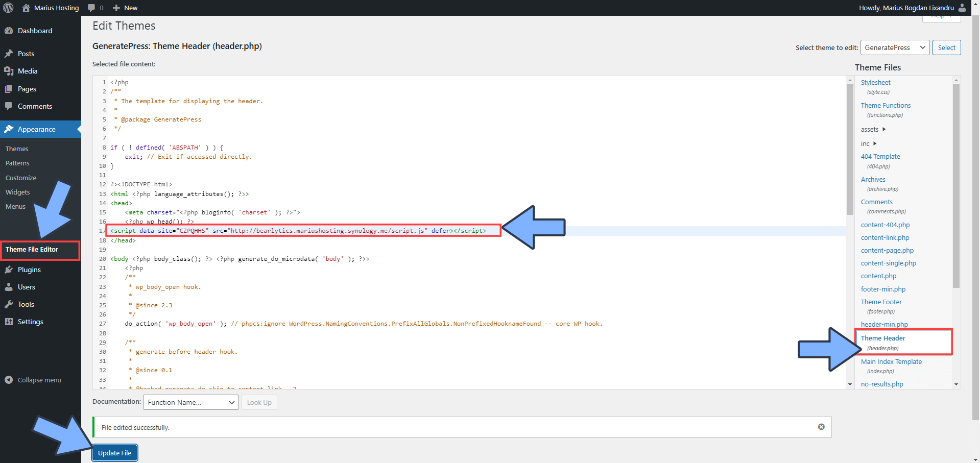Open Patterns submenu item
The image size is (980, 463).
(17, 163)
